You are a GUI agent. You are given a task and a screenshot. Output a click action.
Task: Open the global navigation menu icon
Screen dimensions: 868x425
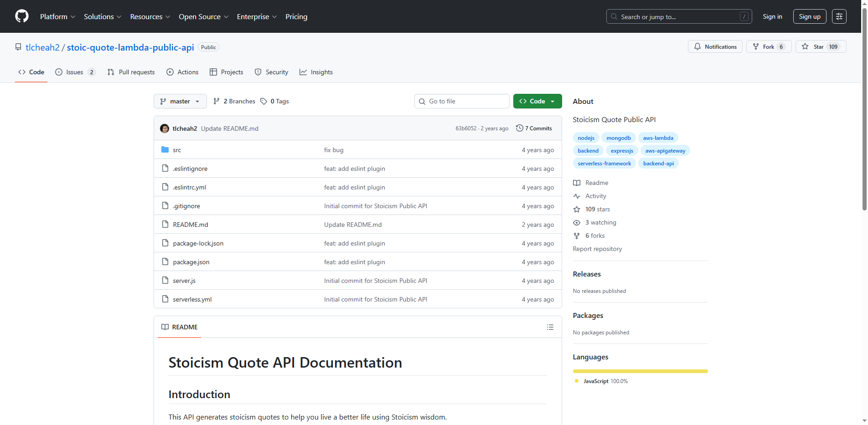tap(839, 16)
